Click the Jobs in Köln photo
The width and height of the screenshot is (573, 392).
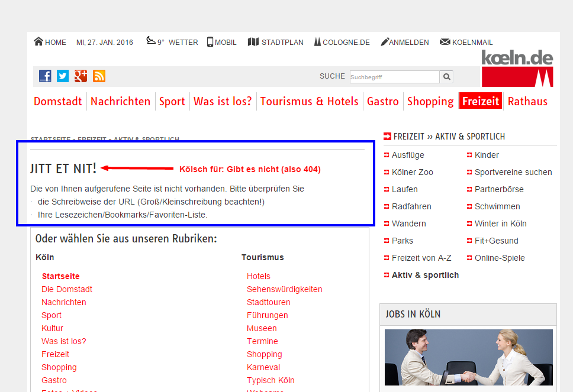(x=468, y=357)
